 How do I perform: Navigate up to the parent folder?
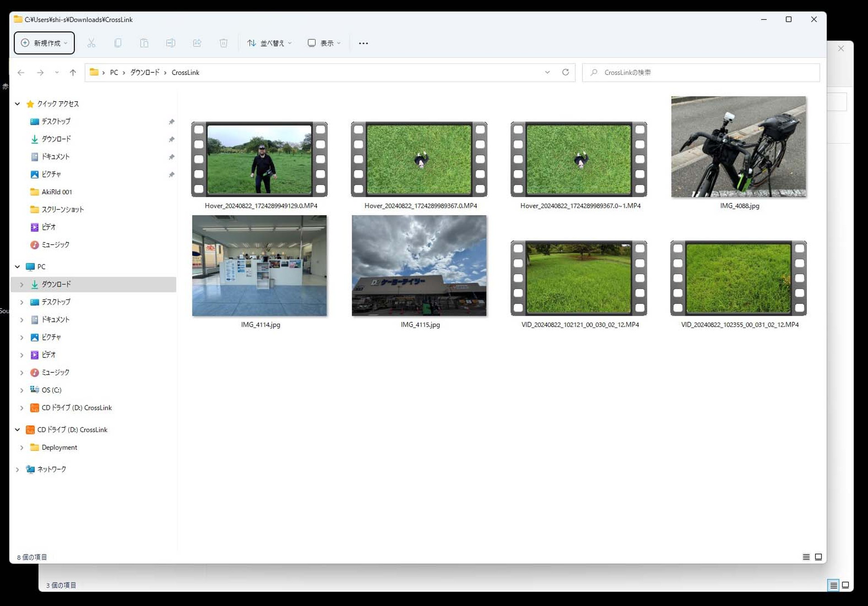coord(73,72)
